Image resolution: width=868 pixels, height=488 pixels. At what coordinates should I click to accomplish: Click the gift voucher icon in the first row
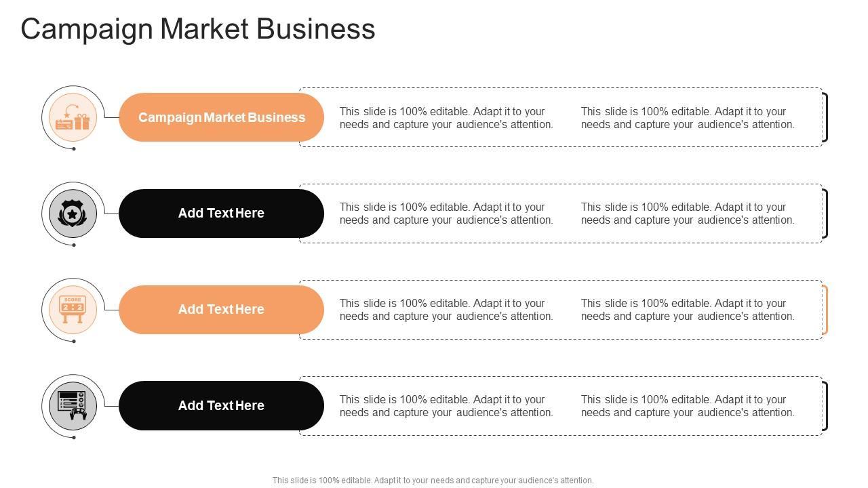73,118
